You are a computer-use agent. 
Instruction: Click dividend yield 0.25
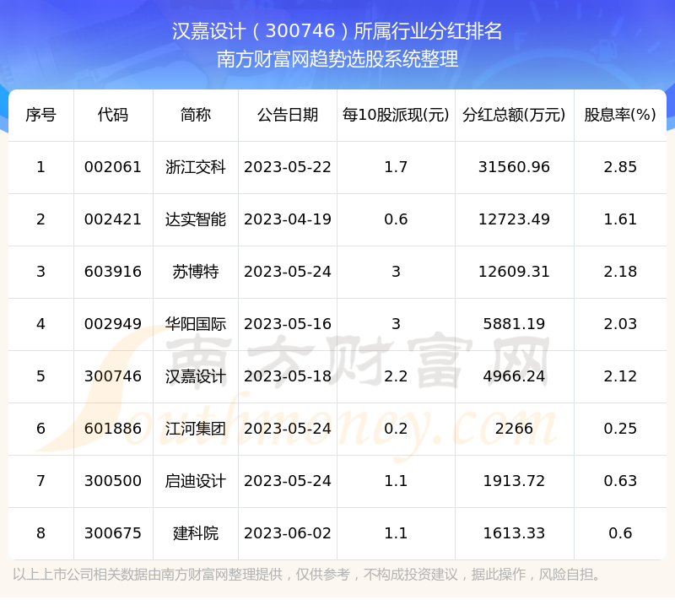(620, 429)
